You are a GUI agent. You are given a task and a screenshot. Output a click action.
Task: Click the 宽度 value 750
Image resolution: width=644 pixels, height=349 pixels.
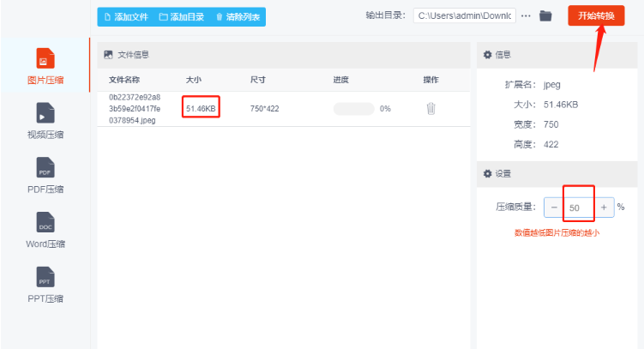pos(551,124)
